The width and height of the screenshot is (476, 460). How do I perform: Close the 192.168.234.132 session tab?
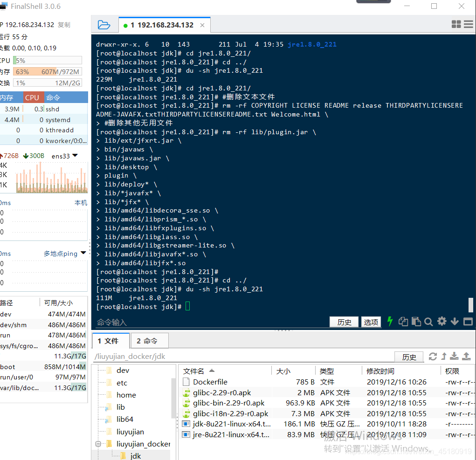point(202,25)
